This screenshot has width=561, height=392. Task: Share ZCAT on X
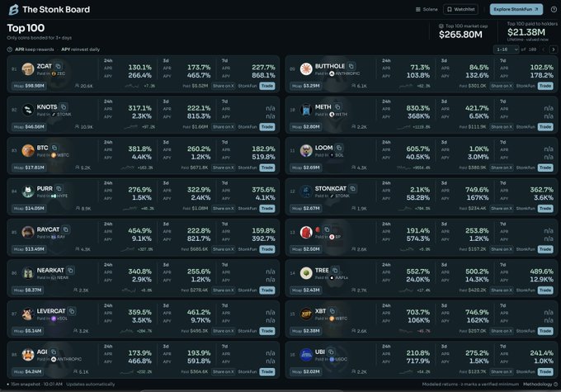coord(224,86)
